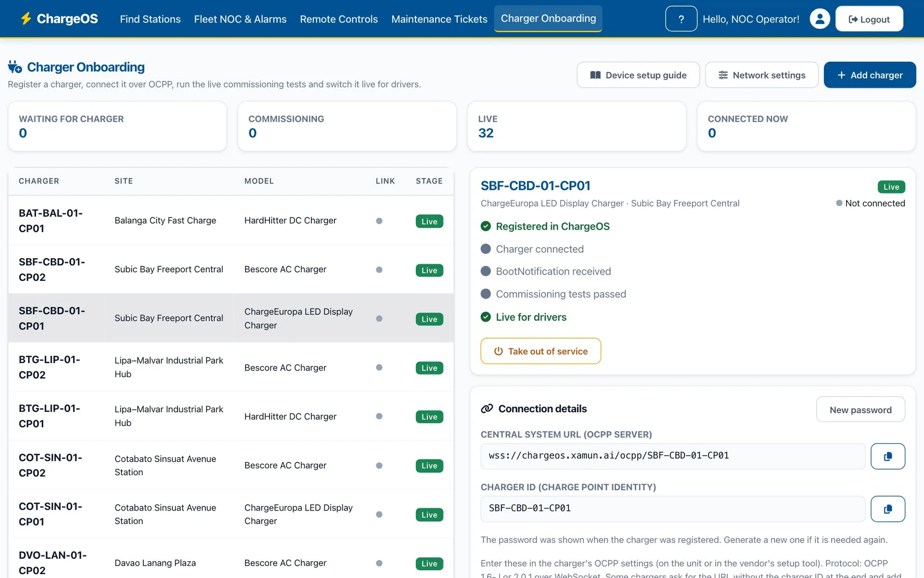Select the Charger Onboarding tab
This screenshot has height=578, width=924.
pos(548,18)
